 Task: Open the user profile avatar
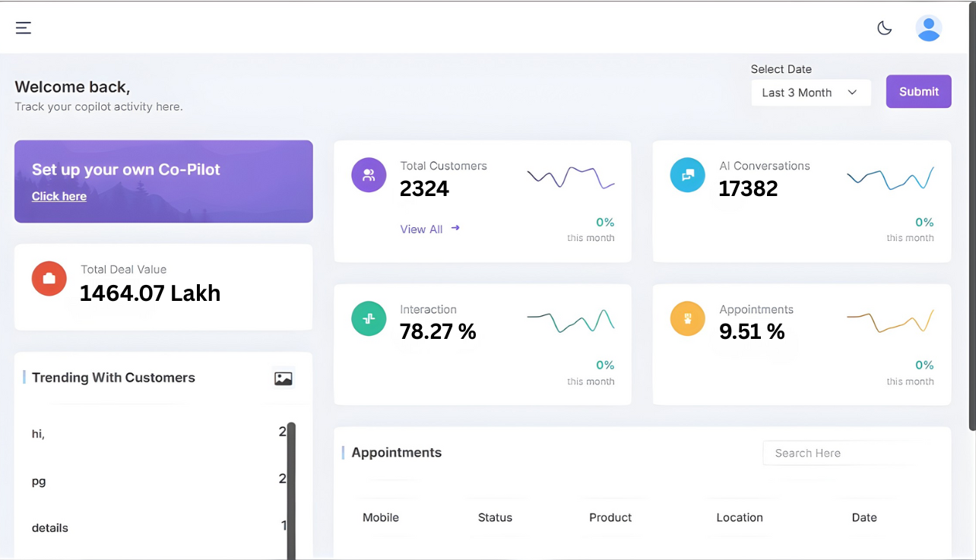[928, 28]
